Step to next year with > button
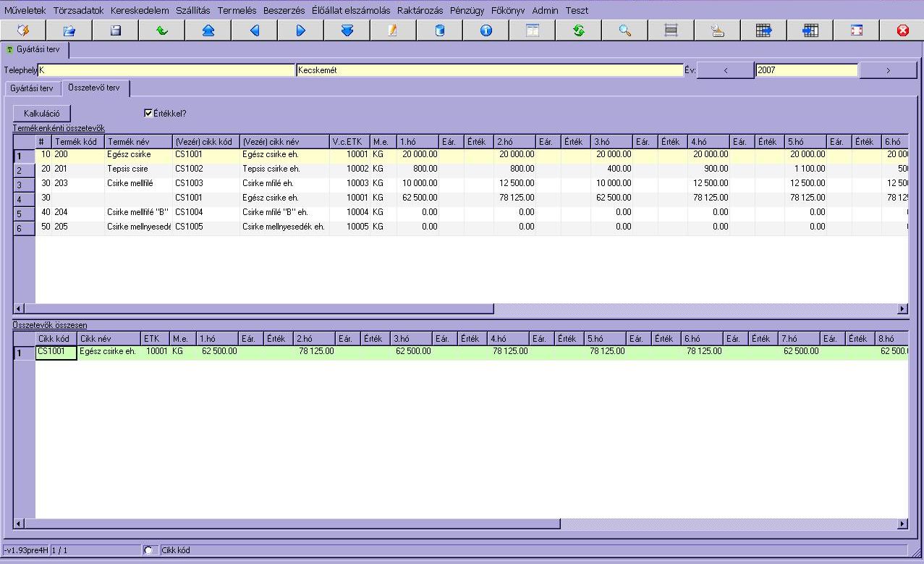Image resolution: width=924 pixels, height=564 pixels. click(888, 70)
